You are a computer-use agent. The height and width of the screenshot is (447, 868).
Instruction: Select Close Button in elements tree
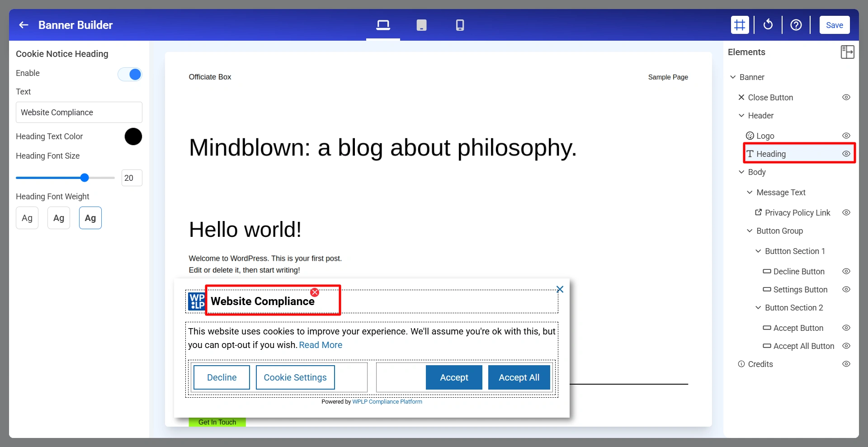(x=770, y=97)
